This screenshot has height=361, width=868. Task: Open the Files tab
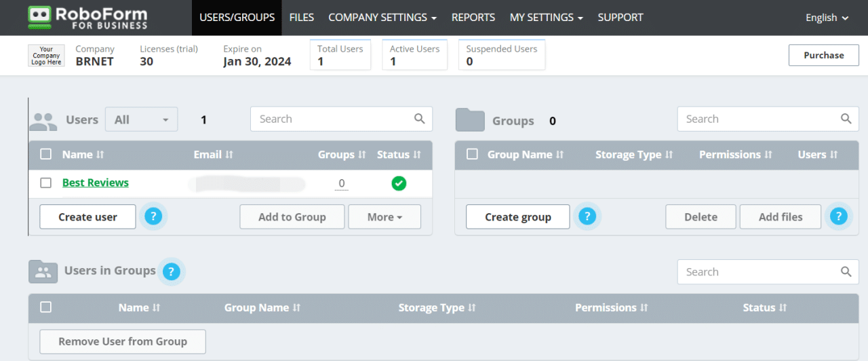pyautogui.click(x=301, y=18)
